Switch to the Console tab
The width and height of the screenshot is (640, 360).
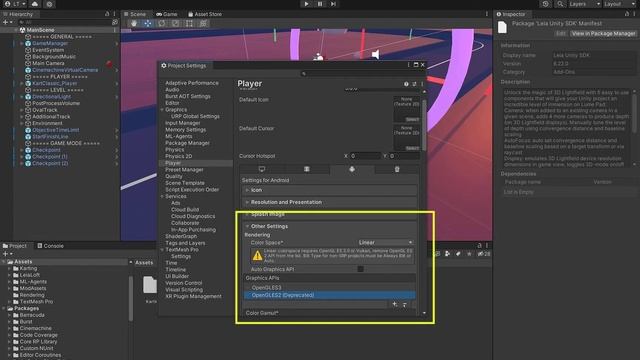[x=51, y=246]
